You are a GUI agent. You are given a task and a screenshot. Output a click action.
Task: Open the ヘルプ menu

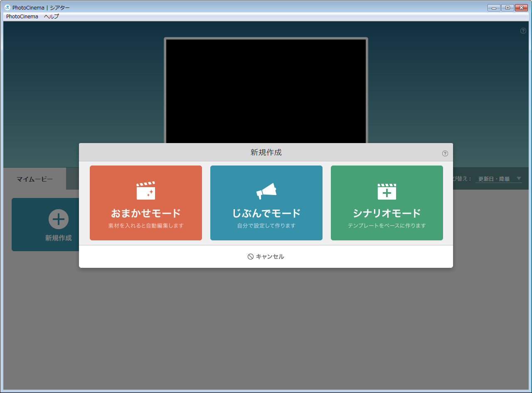click(x=51, y=16)
